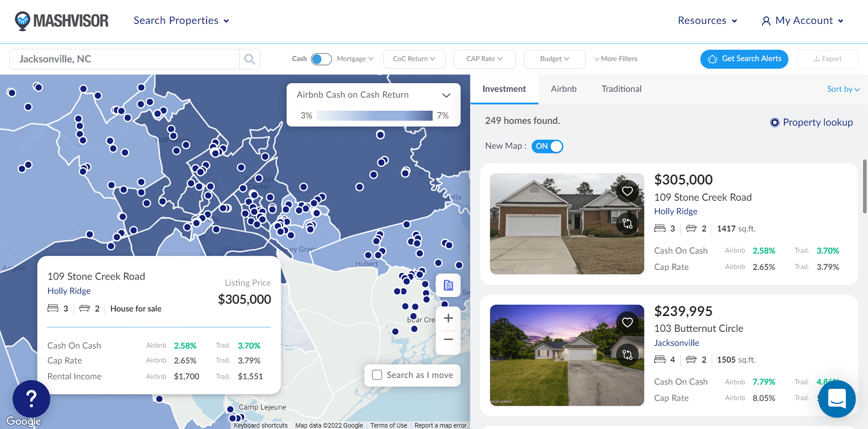The height and width of the screenshot is (429, 868).
Task: Check the Search as I move box
Action: click(377, 375)
